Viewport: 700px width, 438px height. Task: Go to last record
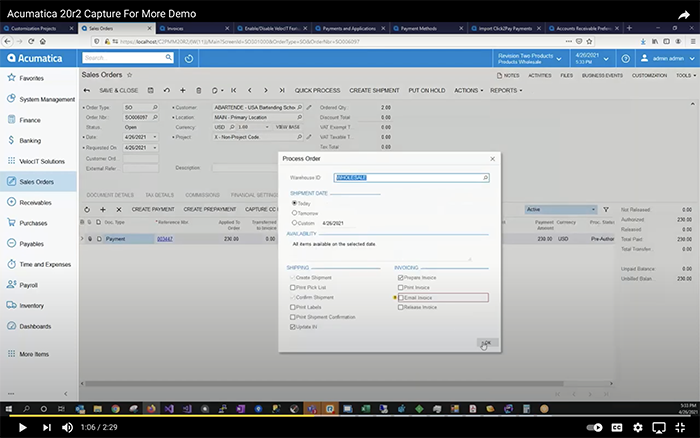282,90
